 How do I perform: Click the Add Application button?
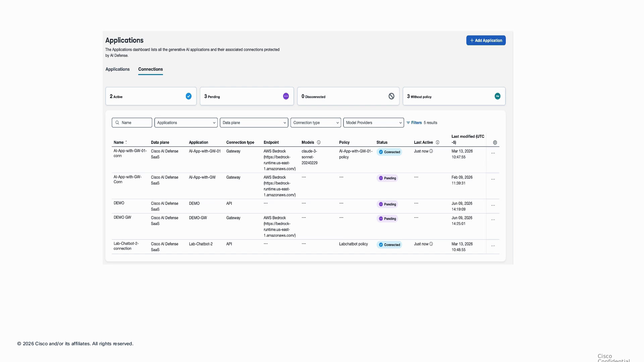[486, 41]
